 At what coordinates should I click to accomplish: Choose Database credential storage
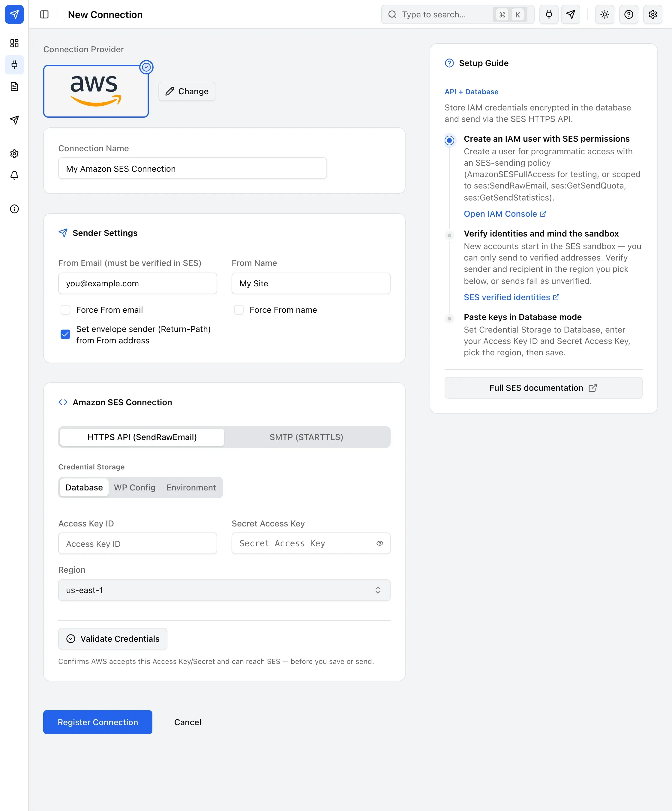84,487
